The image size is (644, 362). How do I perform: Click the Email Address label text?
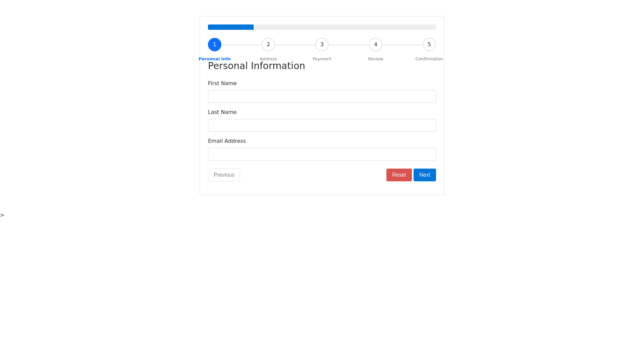(227, 141)
